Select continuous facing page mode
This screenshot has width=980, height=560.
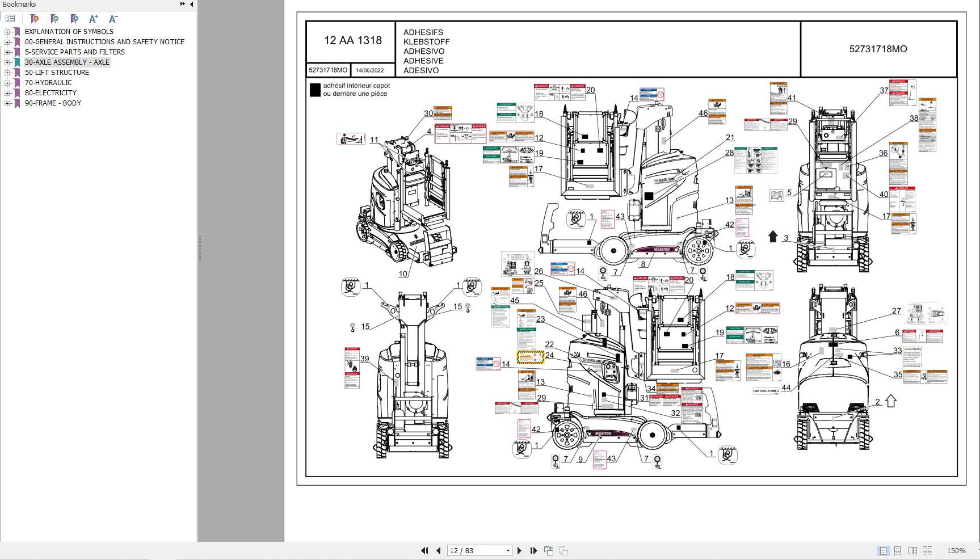pos(928,550)
